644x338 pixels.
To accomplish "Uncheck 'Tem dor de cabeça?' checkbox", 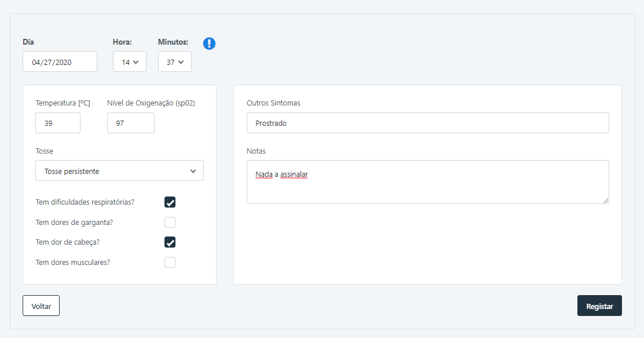I will [170, 242].
